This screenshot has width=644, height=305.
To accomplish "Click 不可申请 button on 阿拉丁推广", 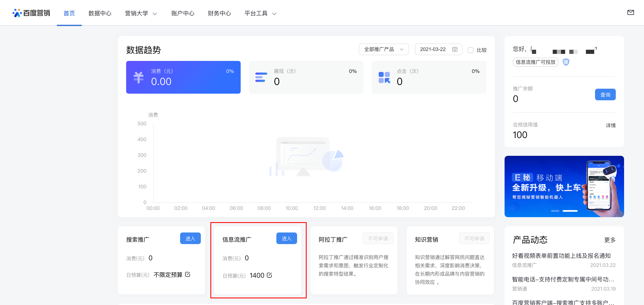I will pos(378,238).
